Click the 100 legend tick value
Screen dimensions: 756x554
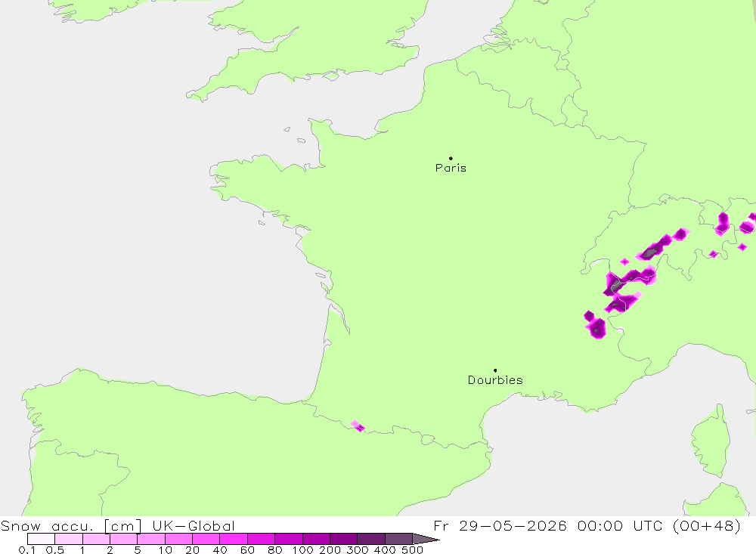[303, 549]
